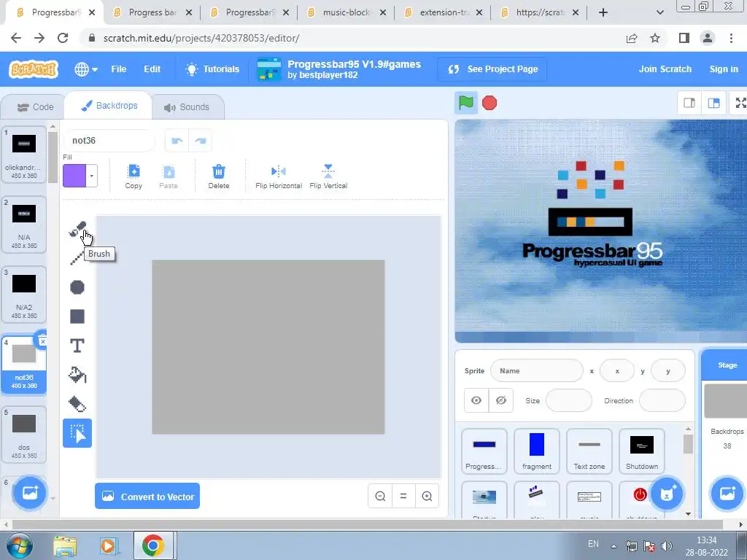The width and height of the screenshot is (747, 560).
Task: Switch to large stage layout
Action: pos(713,103)
